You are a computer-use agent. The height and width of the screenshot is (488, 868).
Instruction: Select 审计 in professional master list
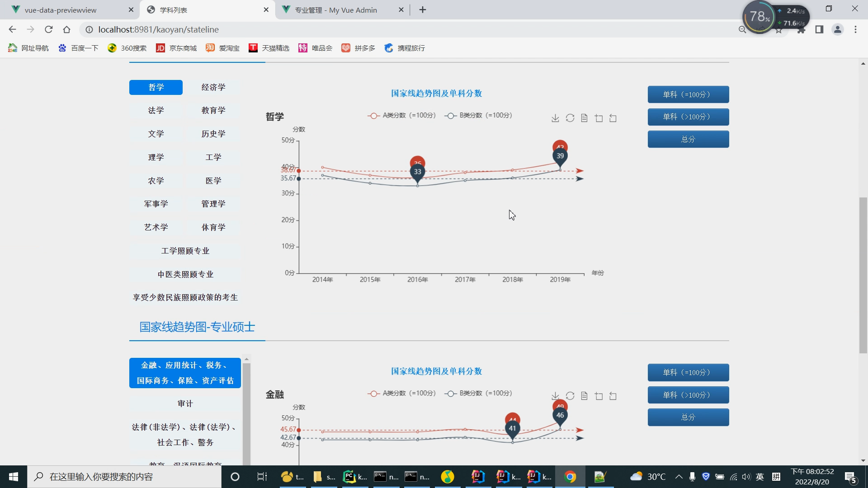click(185, 404)
